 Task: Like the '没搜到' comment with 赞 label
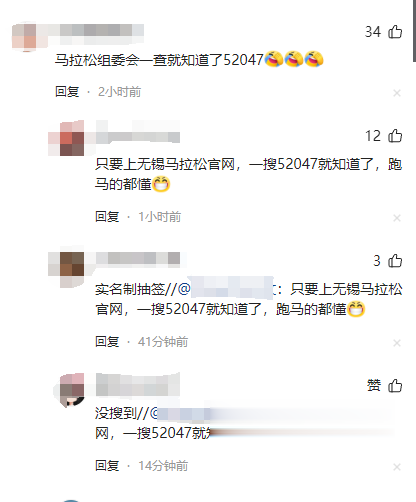pos(395,386)
